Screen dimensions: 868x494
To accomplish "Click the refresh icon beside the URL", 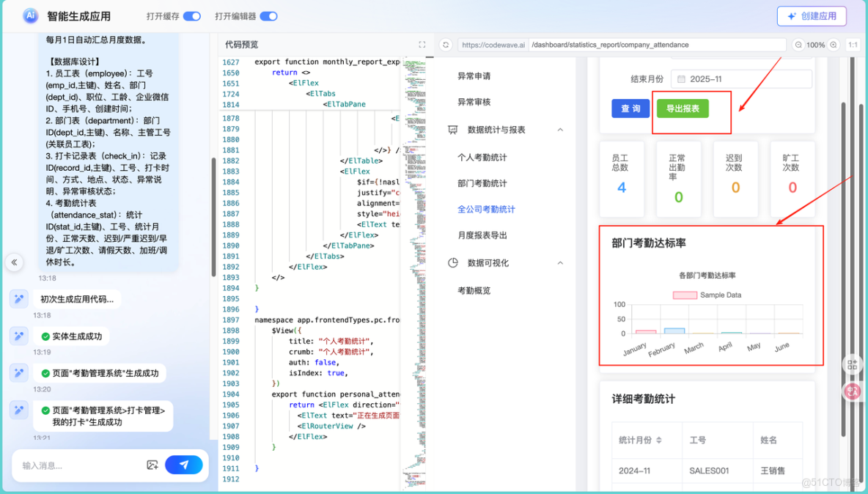I will (446, 45).
